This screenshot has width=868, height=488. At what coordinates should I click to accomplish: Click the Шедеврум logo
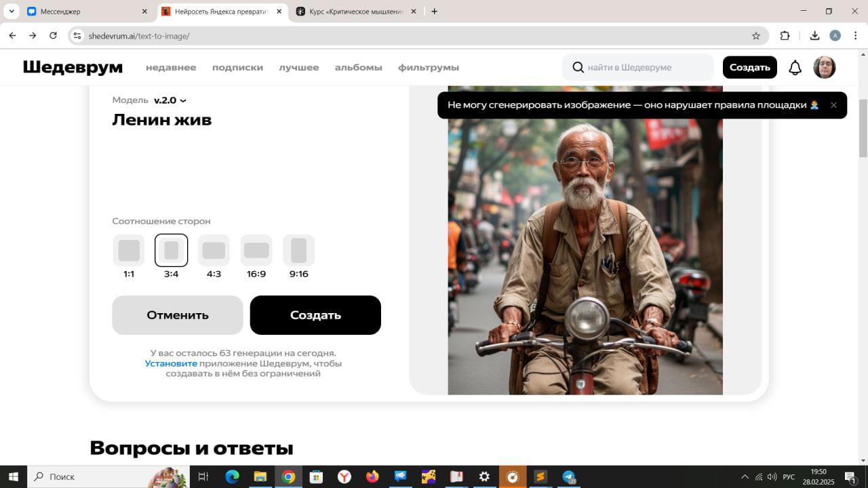[x=73, y=67]
